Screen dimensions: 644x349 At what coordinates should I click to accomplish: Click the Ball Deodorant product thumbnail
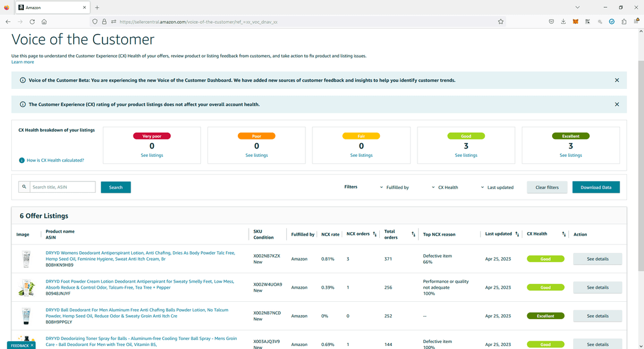26,316
